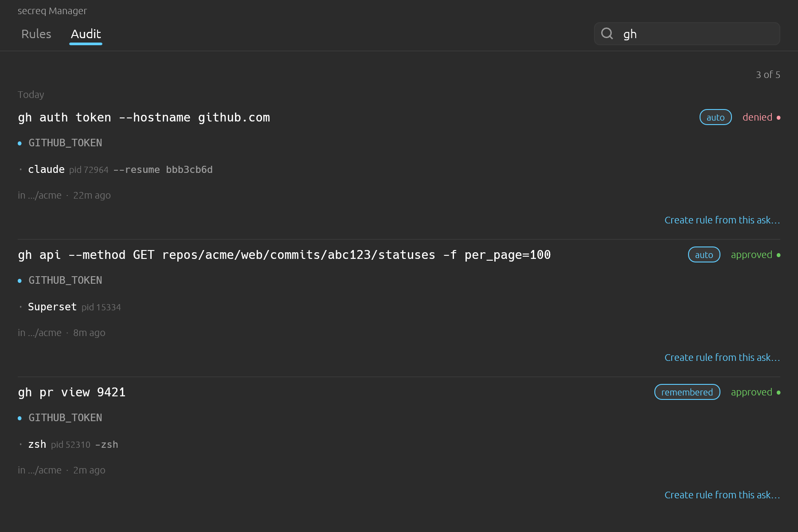Image resolution: width=798 pixels, height=532 pixels.
Task: Create rule from the gh api ask
Action: [x=722, y=358]
